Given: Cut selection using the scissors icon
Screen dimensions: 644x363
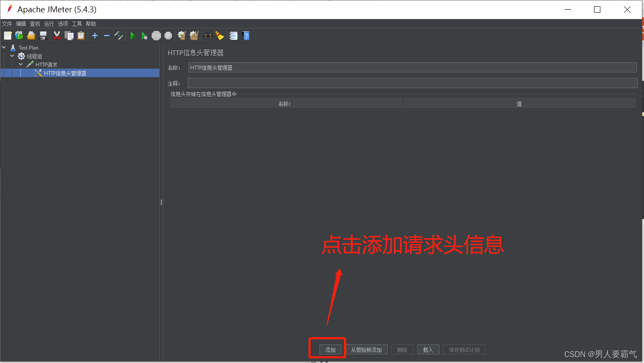Looking at the screenshot, I should (57, 36).
